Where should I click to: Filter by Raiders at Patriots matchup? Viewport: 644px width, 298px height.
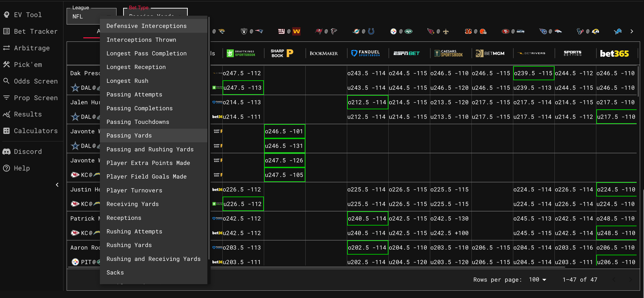[x=251, y=31]
